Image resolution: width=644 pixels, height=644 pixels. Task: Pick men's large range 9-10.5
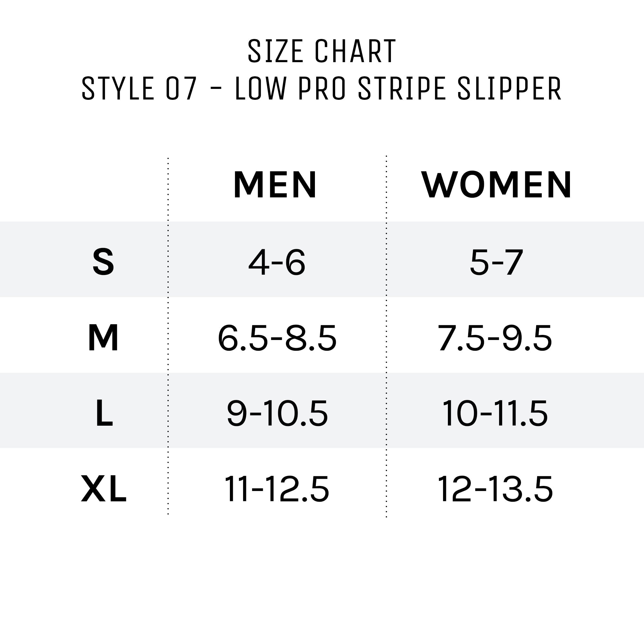click(x=277, y=414)
